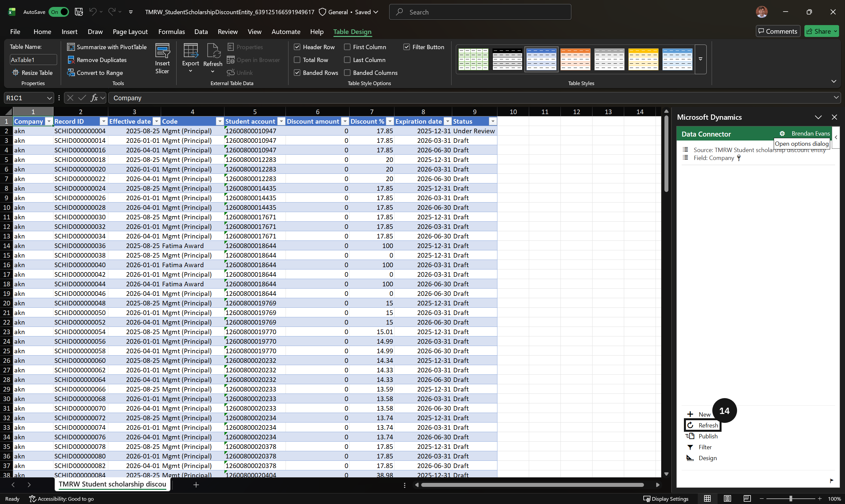Image resolution: width=845 pixels, height=504 pixels.
Task: Open the File menu
Action: pos(15,32)
